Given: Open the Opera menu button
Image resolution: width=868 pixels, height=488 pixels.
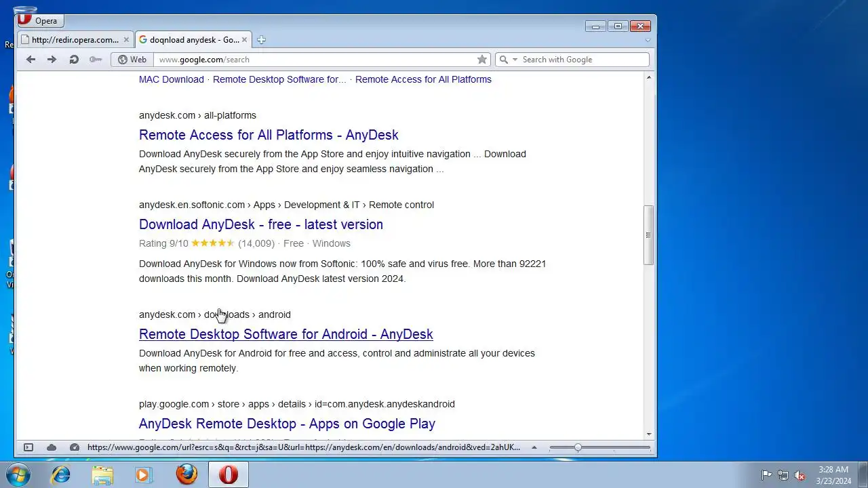Looking at the screenshot, I should click(x=41, y=20).
